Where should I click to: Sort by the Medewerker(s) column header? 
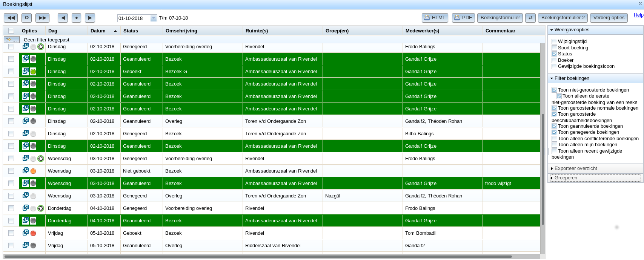click(x=443, y=31)
